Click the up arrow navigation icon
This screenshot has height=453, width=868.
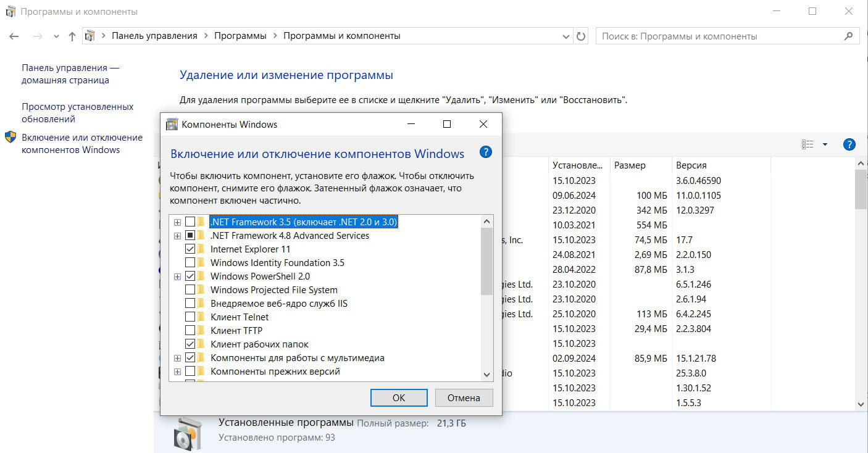point(72,36)
